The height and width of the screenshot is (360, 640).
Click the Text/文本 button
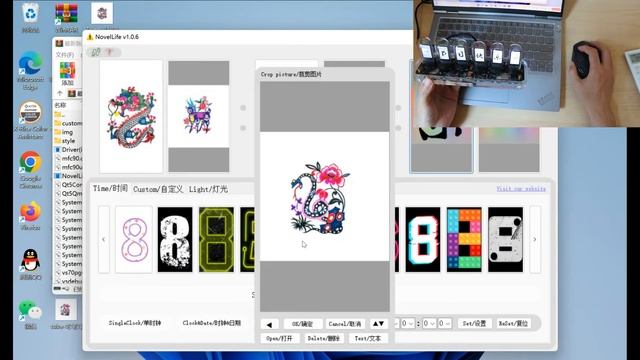368,339
